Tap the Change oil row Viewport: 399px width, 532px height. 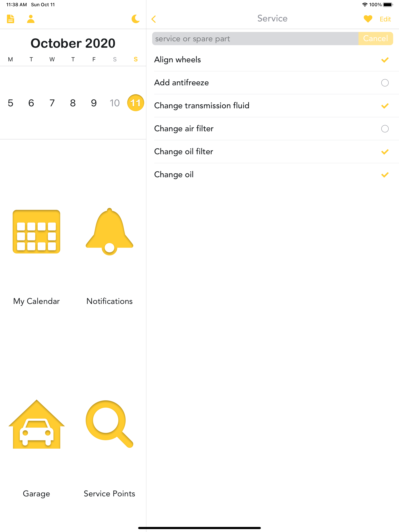coord(265,175)
